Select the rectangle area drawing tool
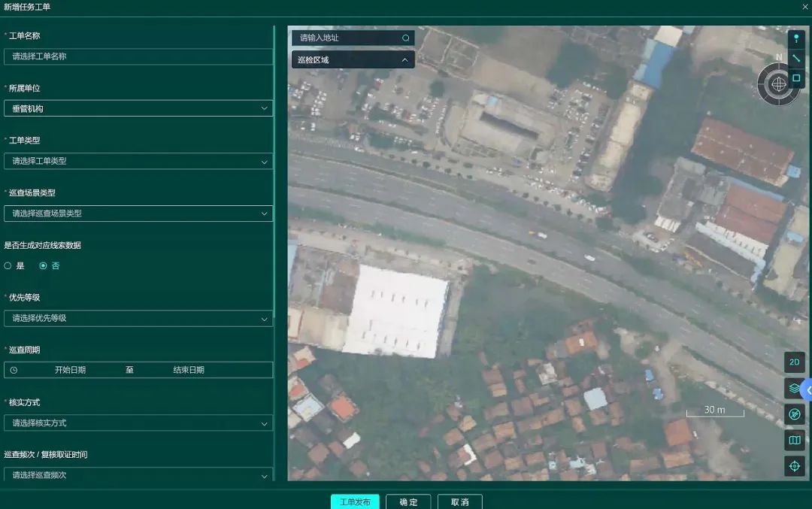812x509 pixels. 796,77
